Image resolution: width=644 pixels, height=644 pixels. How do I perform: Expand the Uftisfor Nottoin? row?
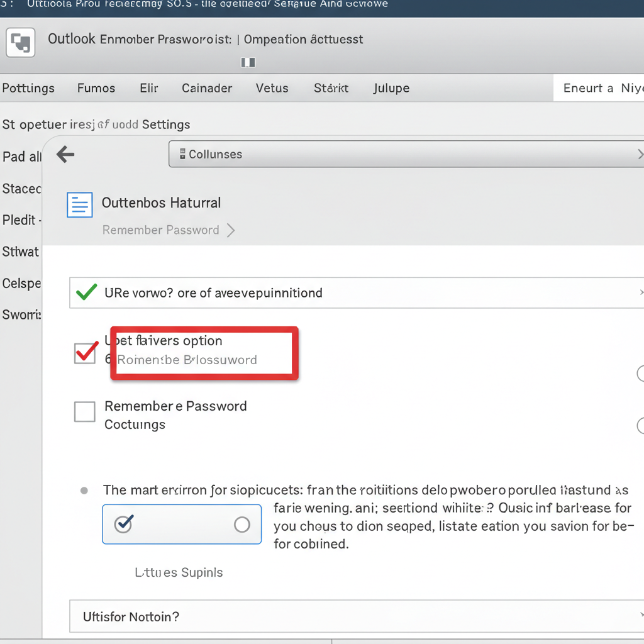point(357,616)
